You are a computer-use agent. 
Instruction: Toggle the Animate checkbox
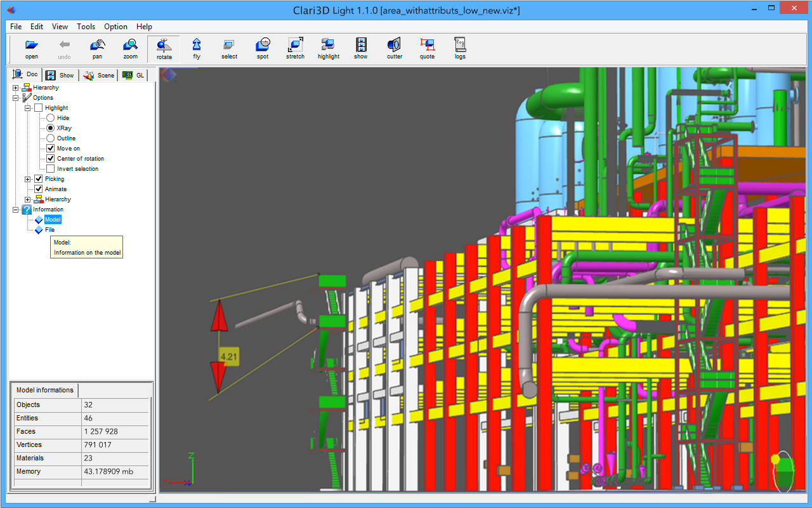click(39, 189)
